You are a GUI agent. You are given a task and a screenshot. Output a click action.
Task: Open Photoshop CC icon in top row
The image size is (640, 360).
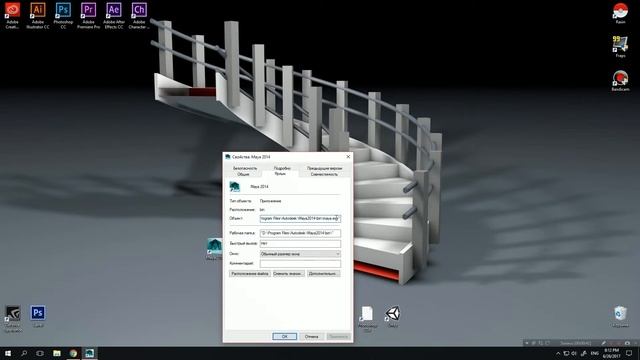coord(63,16)
